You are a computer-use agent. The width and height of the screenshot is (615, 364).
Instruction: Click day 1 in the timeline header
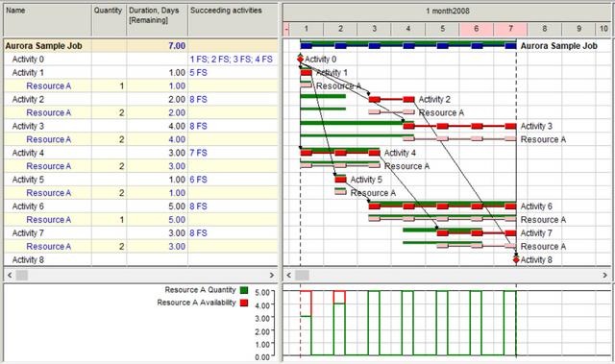(306, 29)
